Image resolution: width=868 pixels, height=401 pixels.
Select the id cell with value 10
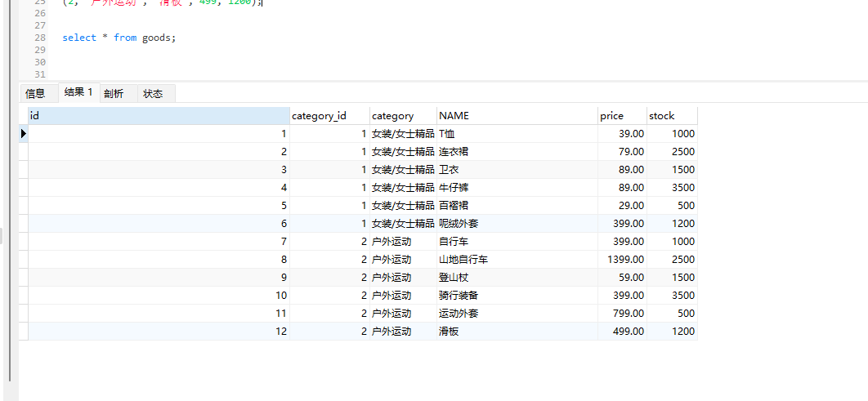(159, 296)
